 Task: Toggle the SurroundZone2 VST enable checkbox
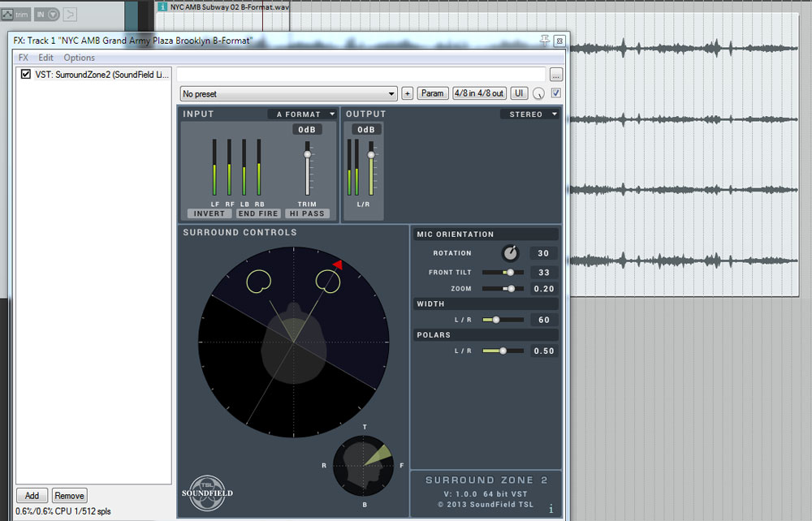click(x=25, y=75)
